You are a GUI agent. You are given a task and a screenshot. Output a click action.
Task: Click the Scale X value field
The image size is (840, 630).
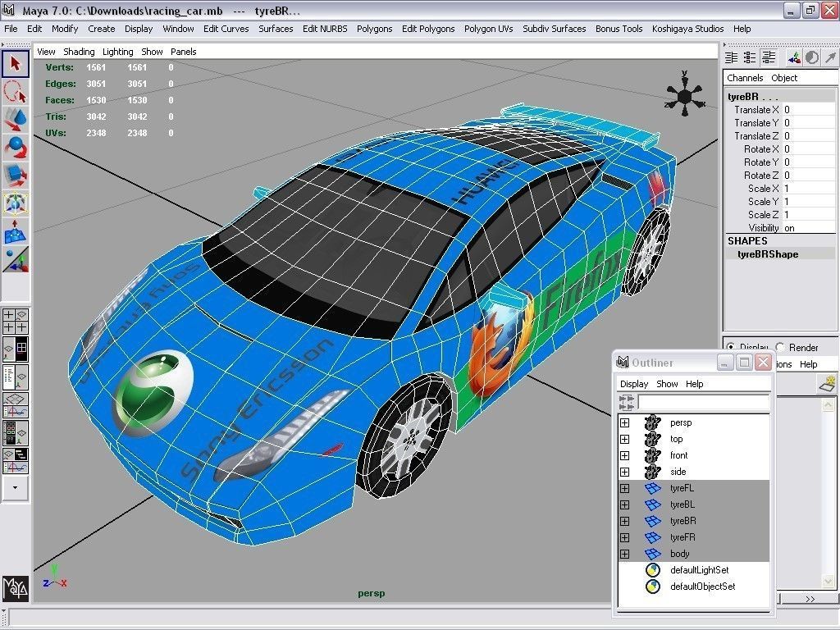[808, 189]
